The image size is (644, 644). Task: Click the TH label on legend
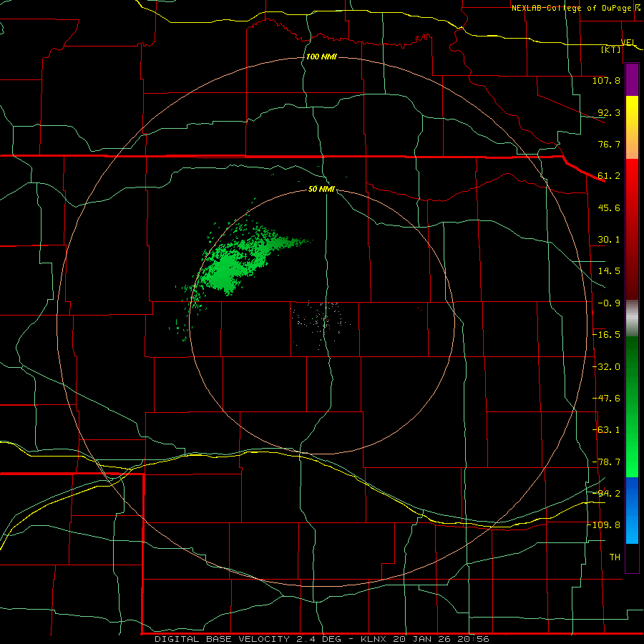coord(615,557)
